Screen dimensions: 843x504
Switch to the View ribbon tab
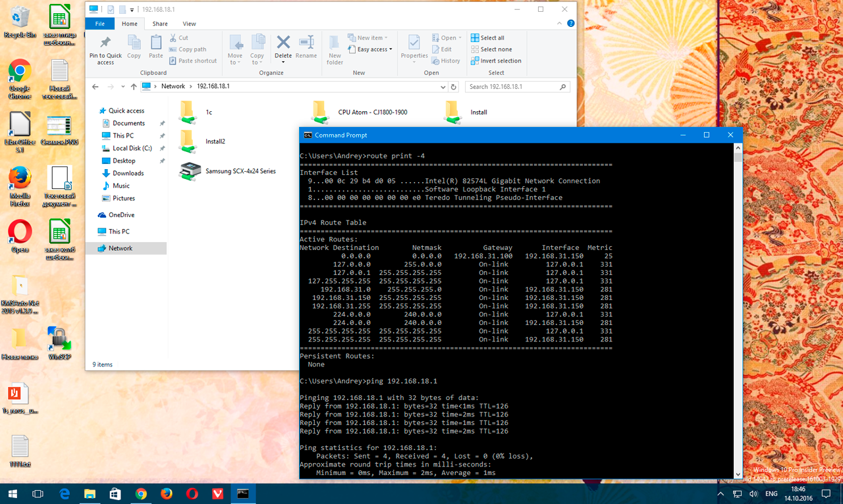point(189,24)
